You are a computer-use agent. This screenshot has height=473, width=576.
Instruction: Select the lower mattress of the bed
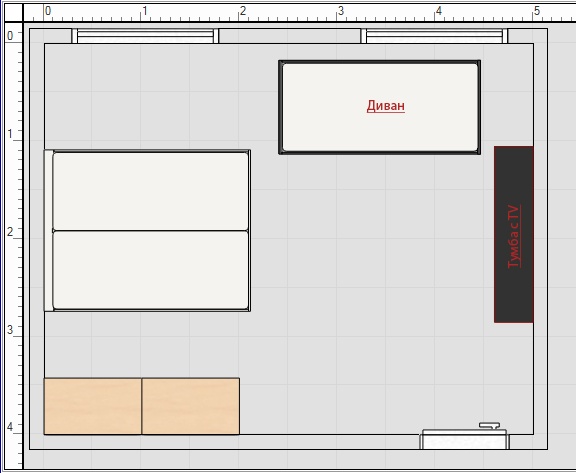[x=151, y=270]
